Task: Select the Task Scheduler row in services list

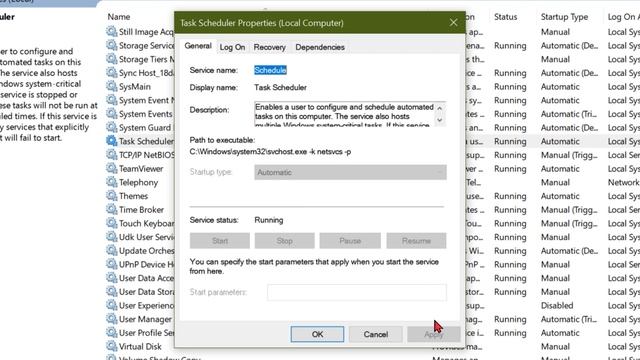Action: [x=146, y=141]
